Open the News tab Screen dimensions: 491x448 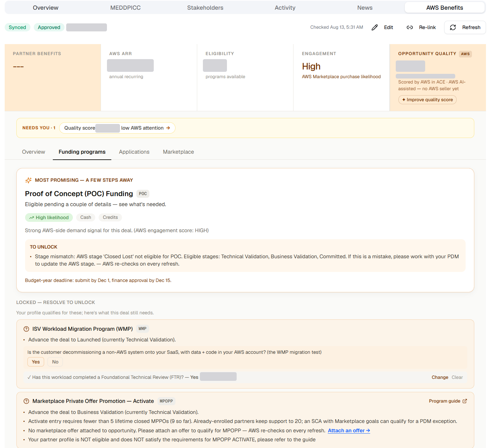click(x=365, y=8)
